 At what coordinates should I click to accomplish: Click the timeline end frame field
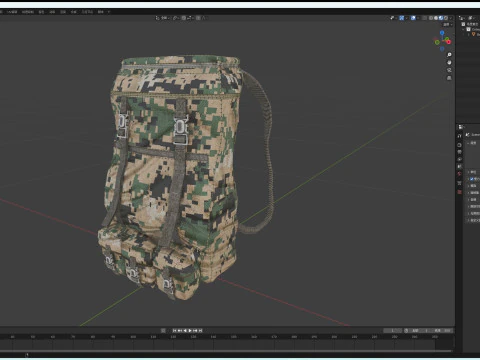point(442,331)
